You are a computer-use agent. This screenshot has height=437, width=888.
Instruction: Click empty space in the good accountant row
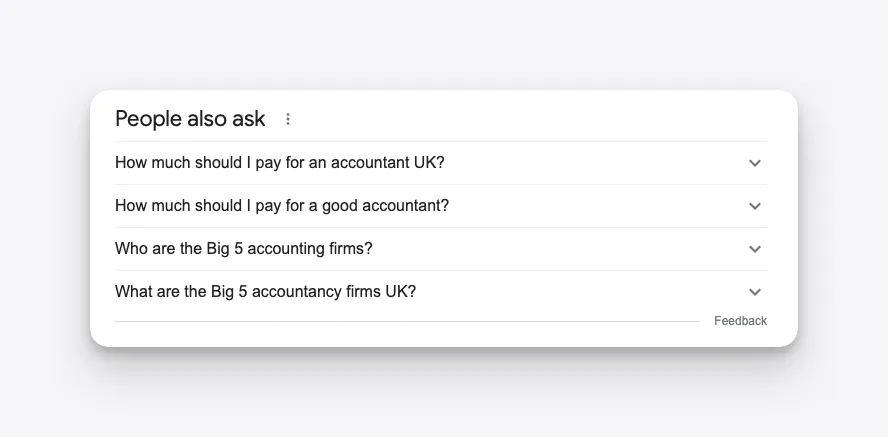click(595, 206)
